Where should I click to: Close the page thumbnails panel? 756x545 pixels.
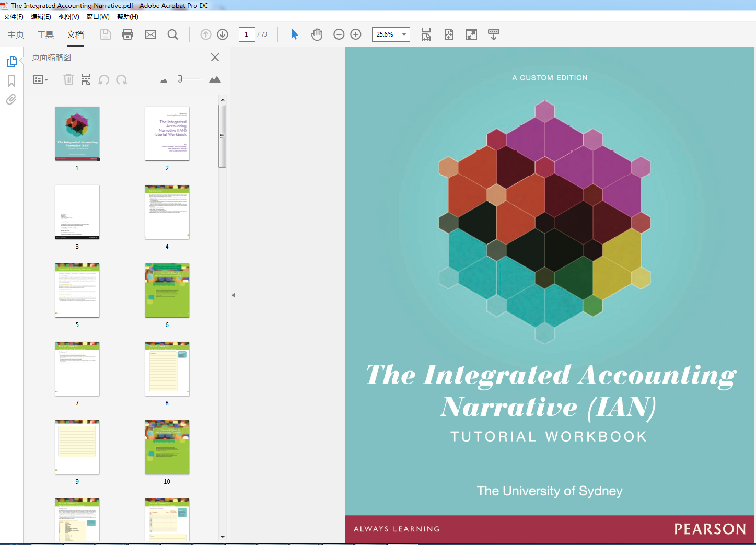[x=215, y=57]
